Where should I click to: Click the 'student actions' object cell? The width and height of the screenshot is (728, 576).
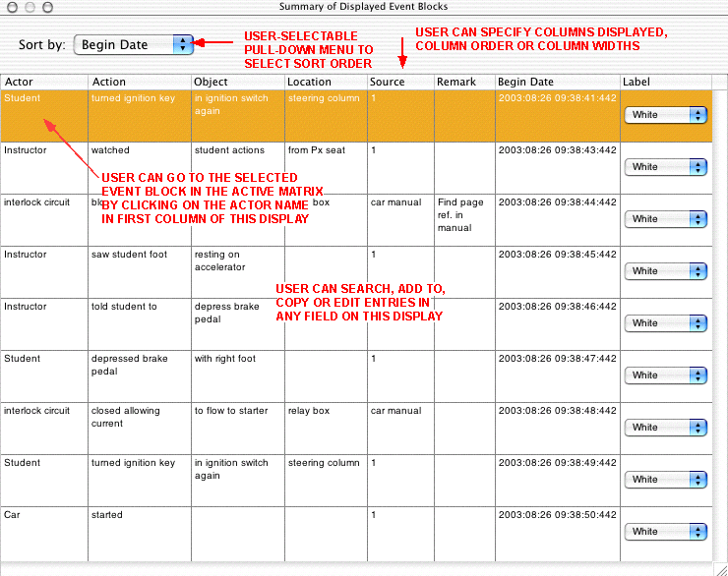click(238, 168)
